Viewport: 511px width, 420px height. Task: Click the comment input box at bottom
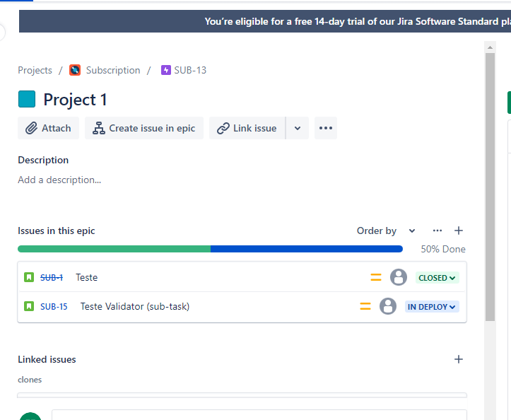(x=259, y=415)
